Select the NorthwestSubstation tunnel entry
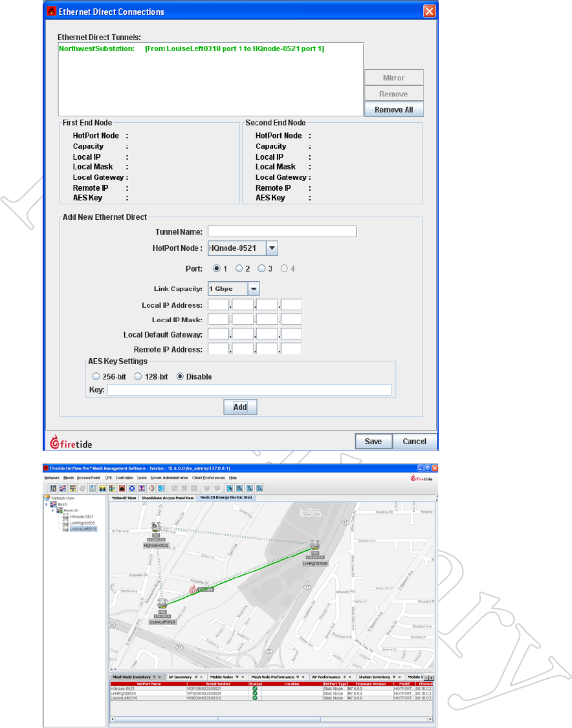Viewport: 572px width, 728px height. [192, 48]
